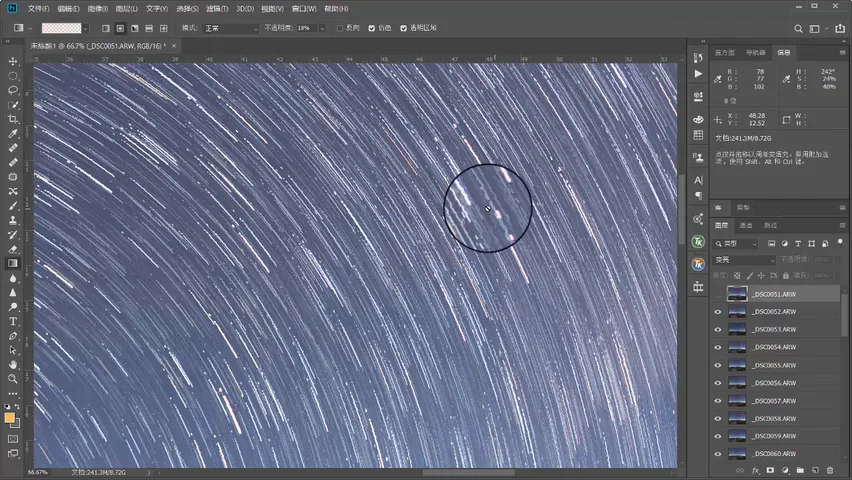Screen dimensions: 852x480
Task: Select the Lasso tool
Action: [13, 90]
